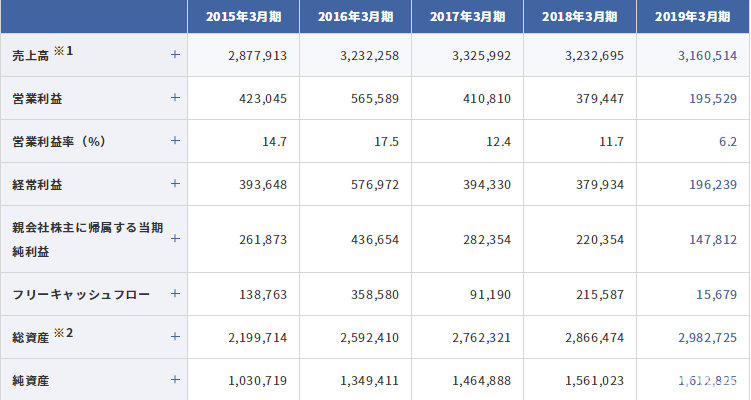Click operating profit value 195,529

pyautogui.click(x=713, y=99)
